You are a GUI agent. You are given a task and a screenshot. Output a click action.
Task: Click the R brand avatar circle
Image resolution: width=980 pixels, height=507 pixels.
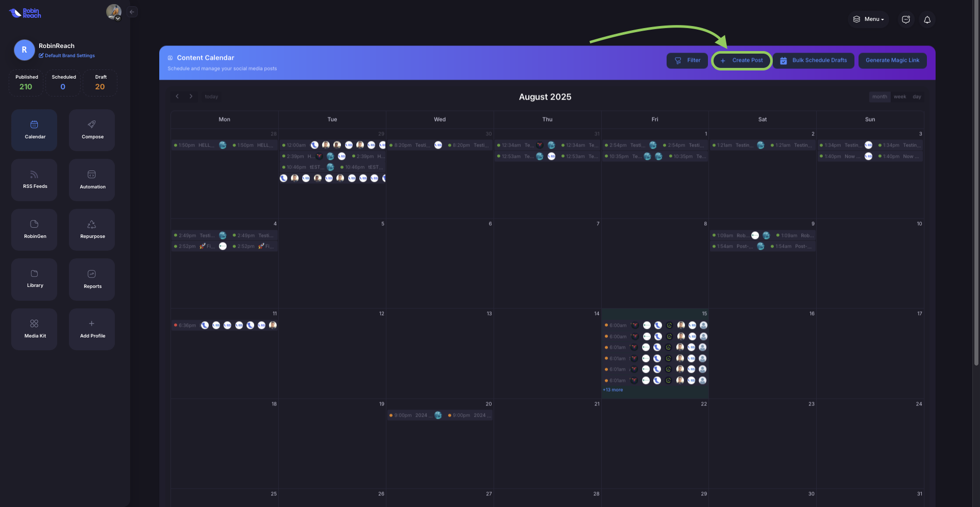coord(24,50)
